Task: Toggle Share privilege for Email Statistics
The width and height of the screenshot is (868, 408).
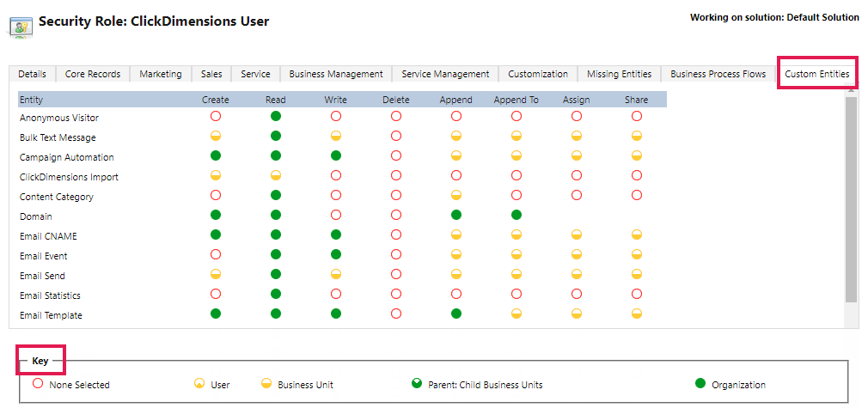Action: (x=637, y=294)
